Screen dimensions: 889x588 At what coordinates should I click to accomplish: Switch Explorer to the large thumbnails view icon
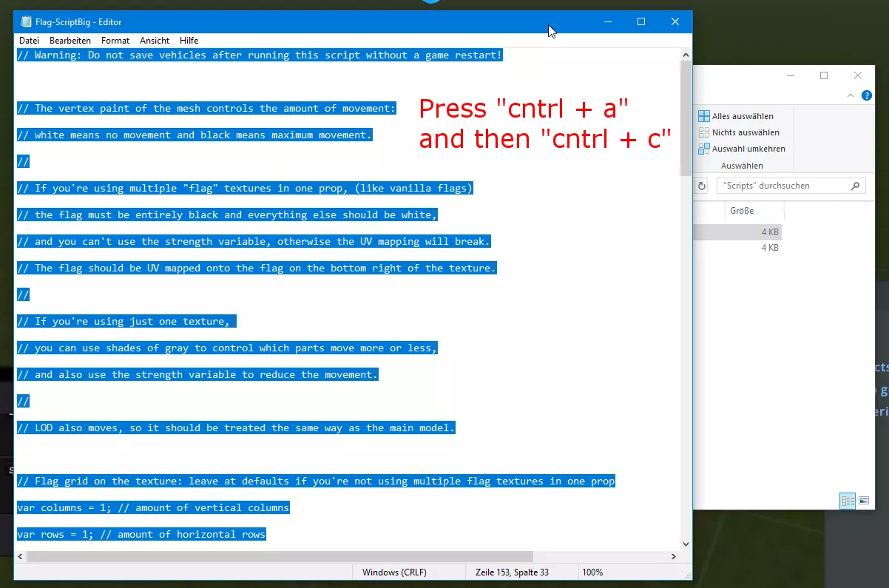tap(863, 501)
